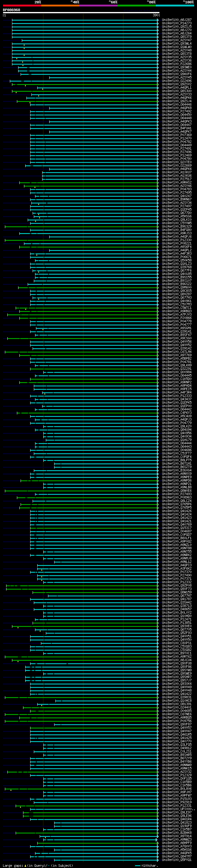Click the white query sequence bar
Image resolution: width=197 pixels, height=868 pixels.
click(81, 12)
